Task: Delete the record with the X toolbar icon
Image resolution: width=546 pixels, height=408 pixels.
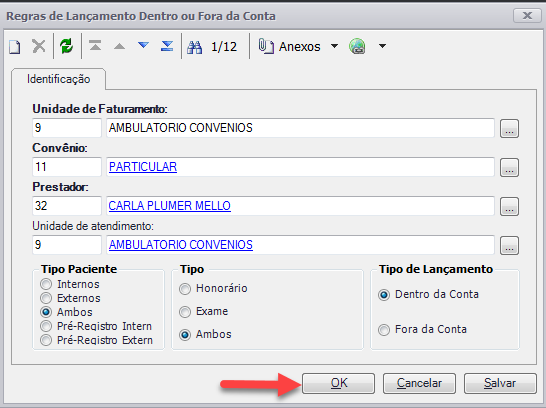Action: pos(39,46)
